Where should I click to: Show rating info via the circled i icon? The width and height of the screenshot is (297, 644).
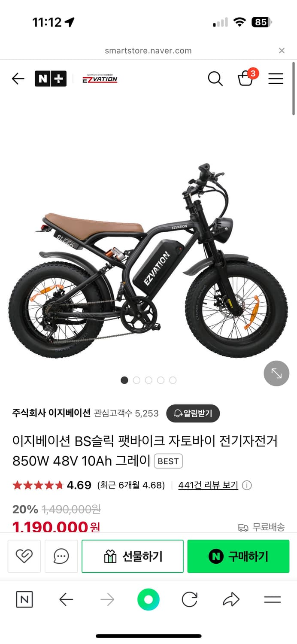click(x=247, y=486)
